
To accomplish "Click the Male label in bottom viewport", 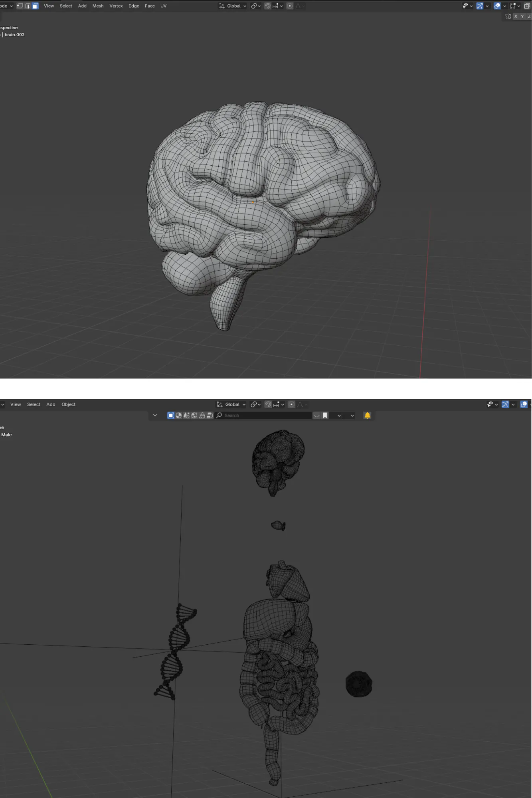I will 6,435.
